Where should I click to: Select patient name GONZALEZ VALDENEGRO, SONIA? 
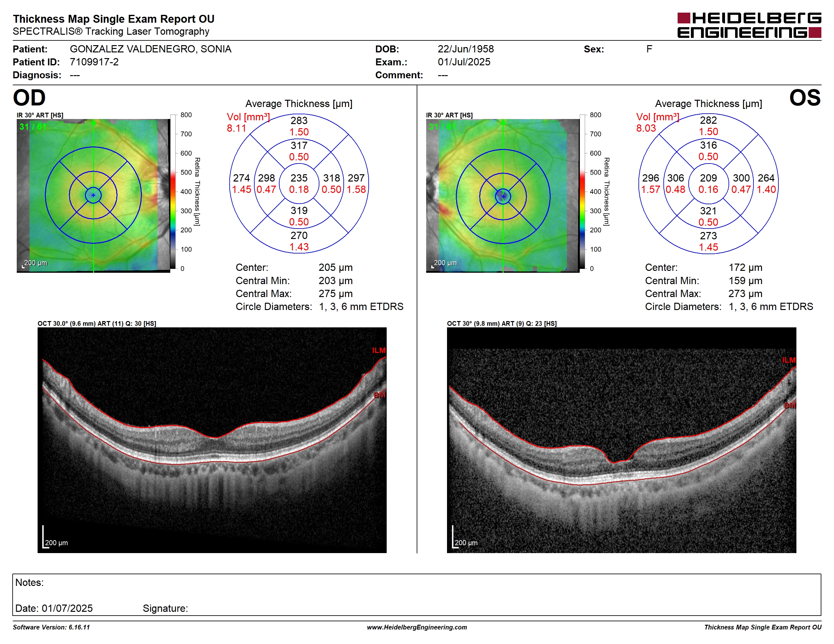click(x=150, y=49)
